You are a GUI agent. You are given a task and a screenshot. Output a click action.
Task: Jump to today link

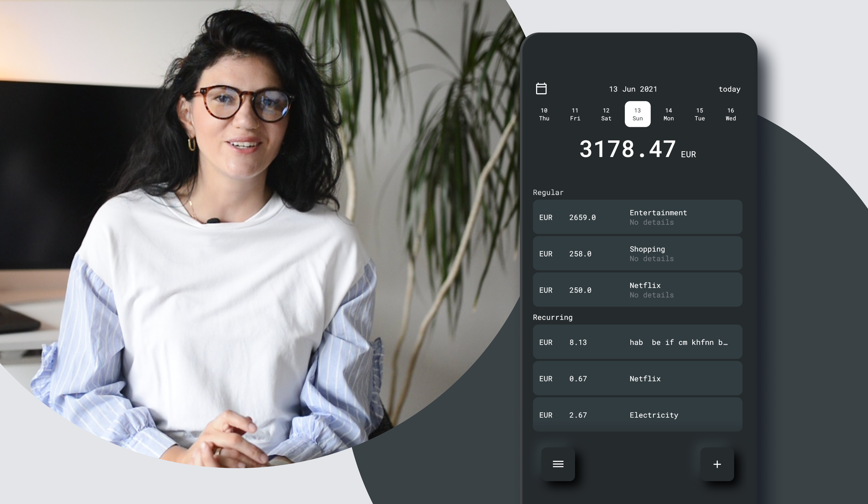point(729,89)
